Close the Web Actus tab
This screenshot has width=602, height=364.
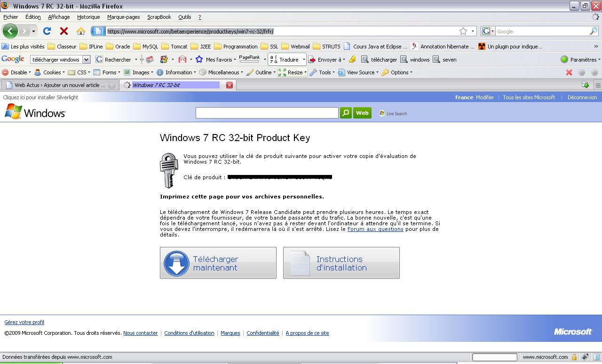(x=112, y=85)
